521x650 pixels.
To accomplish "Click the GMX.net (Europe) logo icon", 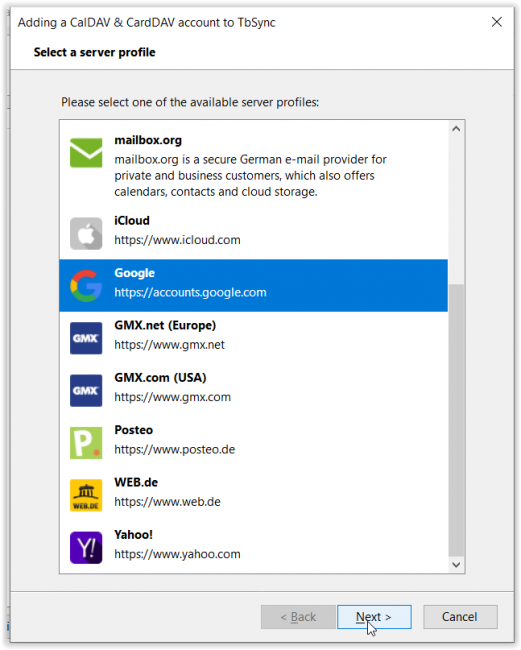I will click(x=86, y=338).
